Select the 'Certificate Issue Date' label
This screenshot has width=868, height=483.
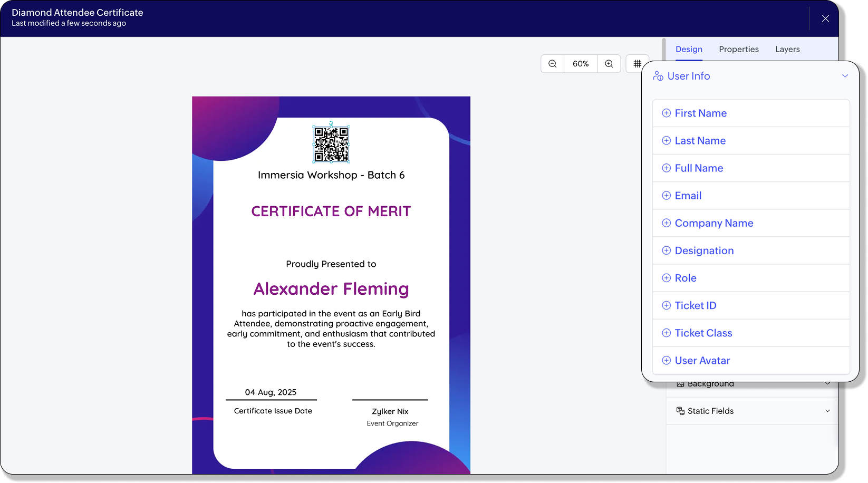[273, 411]
